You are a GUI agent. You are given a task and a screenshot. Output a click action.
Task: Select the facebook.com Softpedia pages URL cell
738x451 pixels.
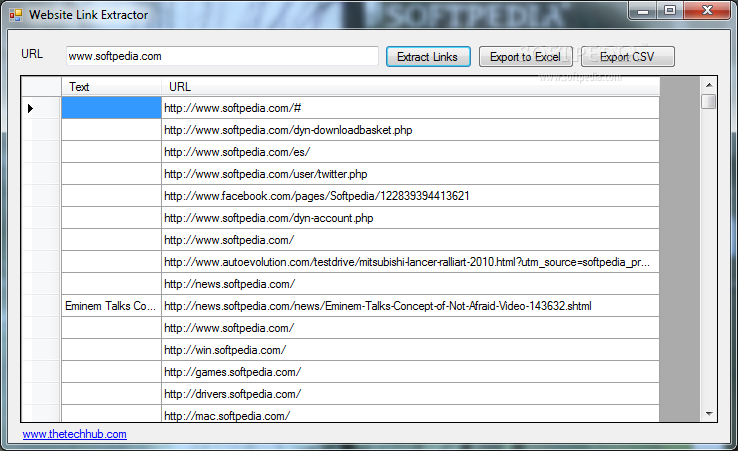click(410, 196)
